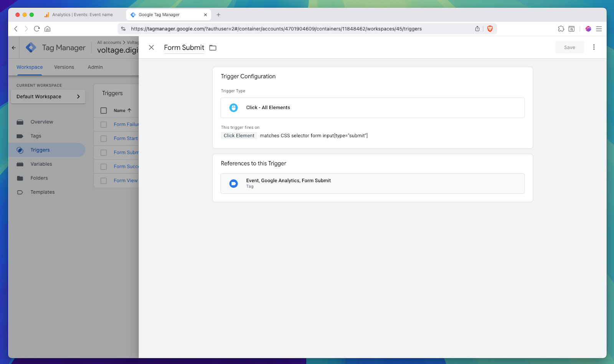
Task: Check the Form Start trigger checkbox
Action: (x=104, y=138)
